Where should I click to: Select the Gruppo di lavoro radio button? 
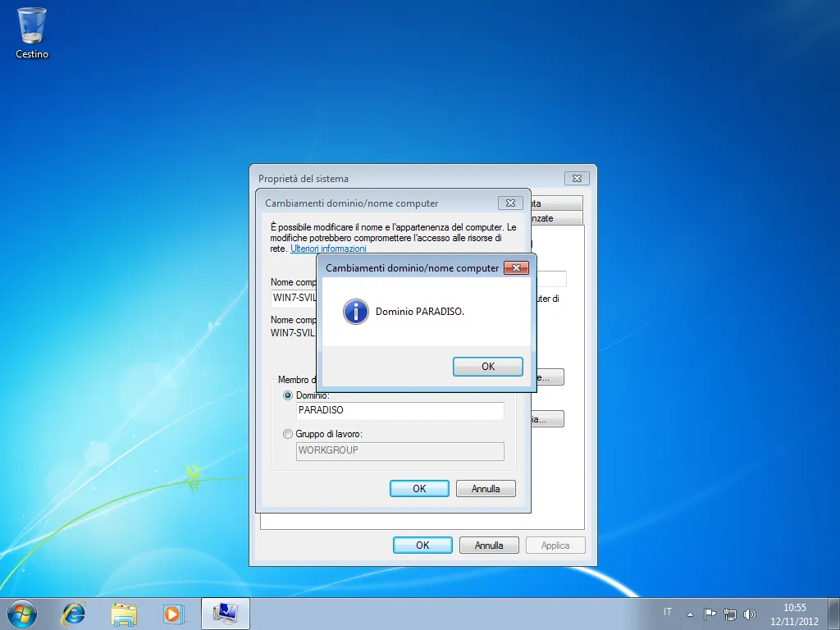(x=288, y=434)
